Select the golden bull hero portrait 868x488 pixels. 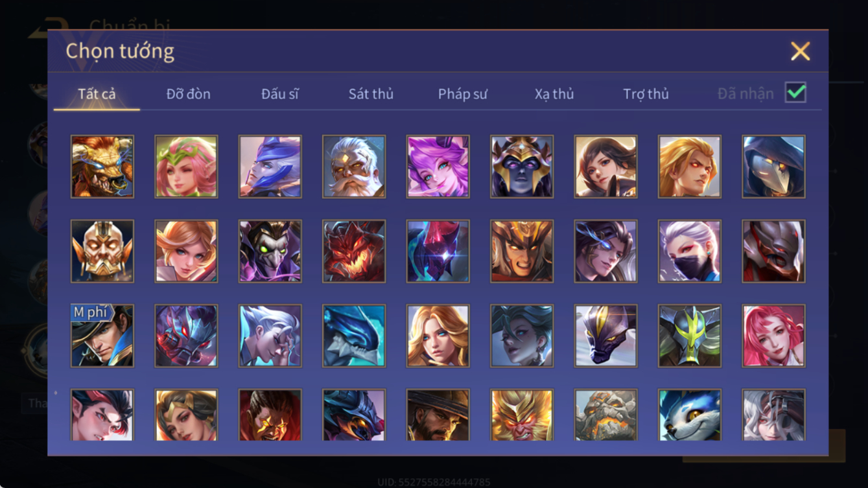point(102,167)
